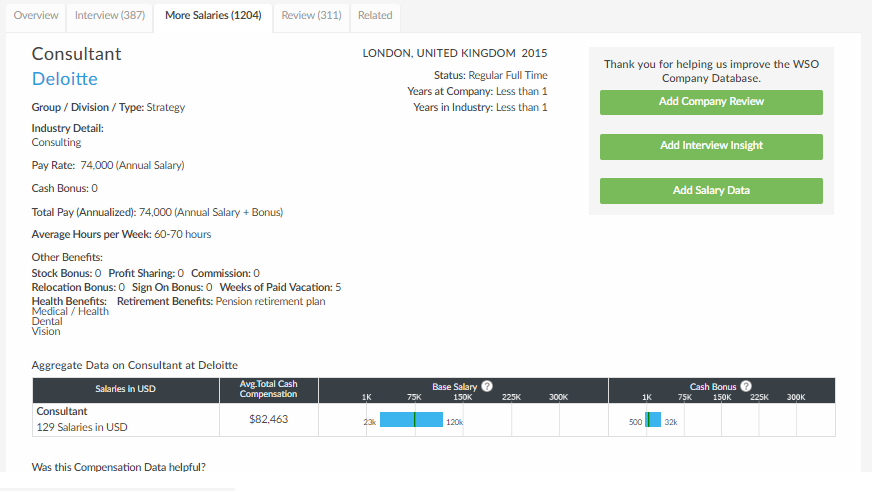Screen dimensions: 872x492
Task: Open the Related tab
Action: click(x=375, y=16)
